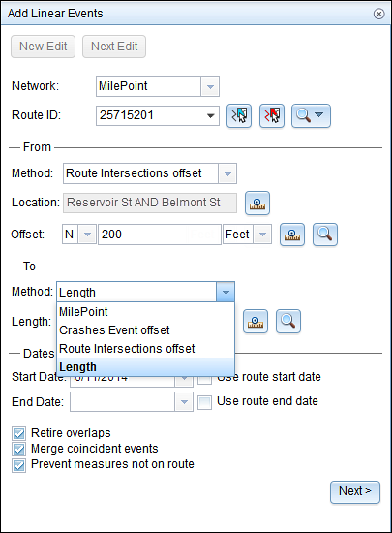The width and height of the screenshot is (392, 533).
Task: Pick From location on map icon
Action: (x=257, y=204)
